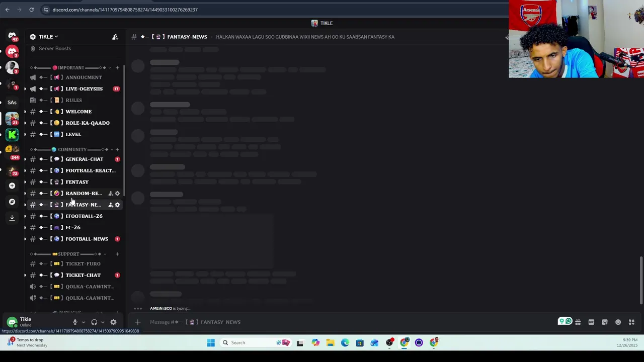This screenshot has width=644, height=362.
Task: Open the FC-26 channel
Action: (74, 228)
